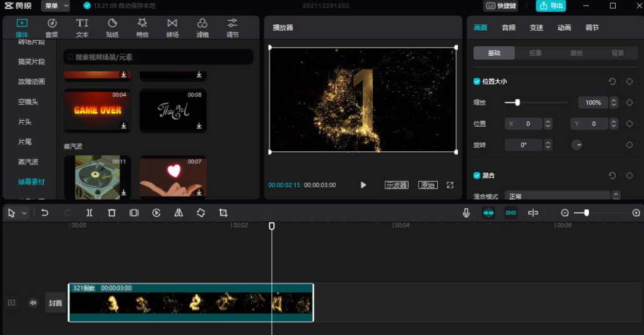Image resolution: width=644 pixels, height=335 pixels.
Task: Click the mirror flip icon
Action: click(x=179, y=213)
